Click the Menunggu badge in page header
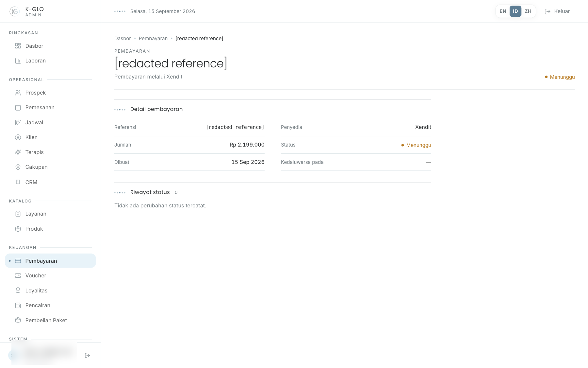The image size is (588, 368). point(560,77)
